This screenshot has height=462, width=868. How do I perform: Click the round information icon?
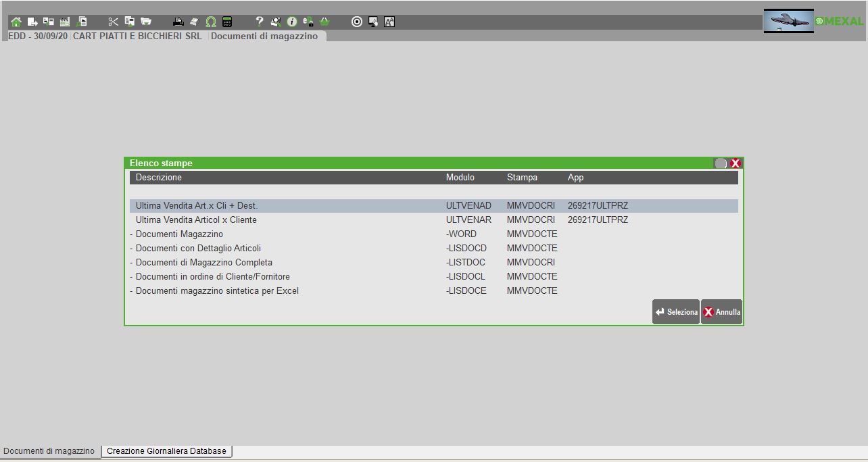pyautogui.click(x=292, y=22)
